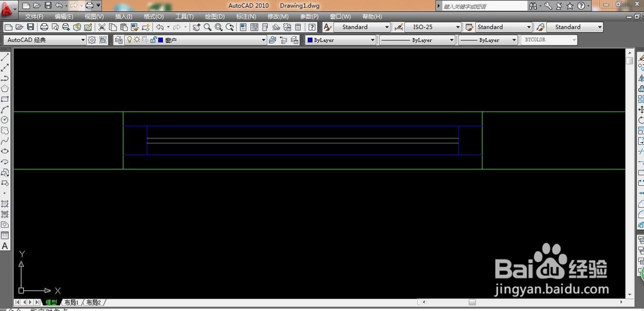Open the 插入(I) menu
The height and width of the screenshot is (311, 644).
(x=124, y=17)
